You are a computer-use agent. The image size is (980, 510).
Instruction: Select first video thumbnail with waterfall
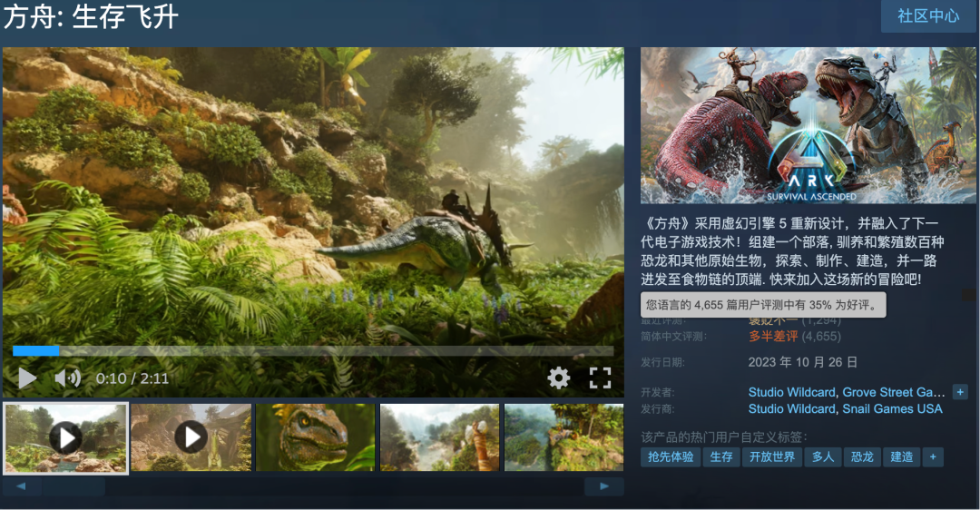pos(65,437)
